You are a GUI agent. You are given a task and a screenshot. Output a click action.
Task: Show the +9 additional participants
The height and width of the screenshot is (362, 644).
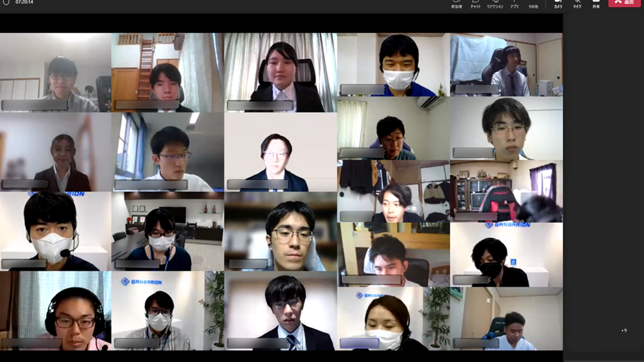click(x=624, y=330)
